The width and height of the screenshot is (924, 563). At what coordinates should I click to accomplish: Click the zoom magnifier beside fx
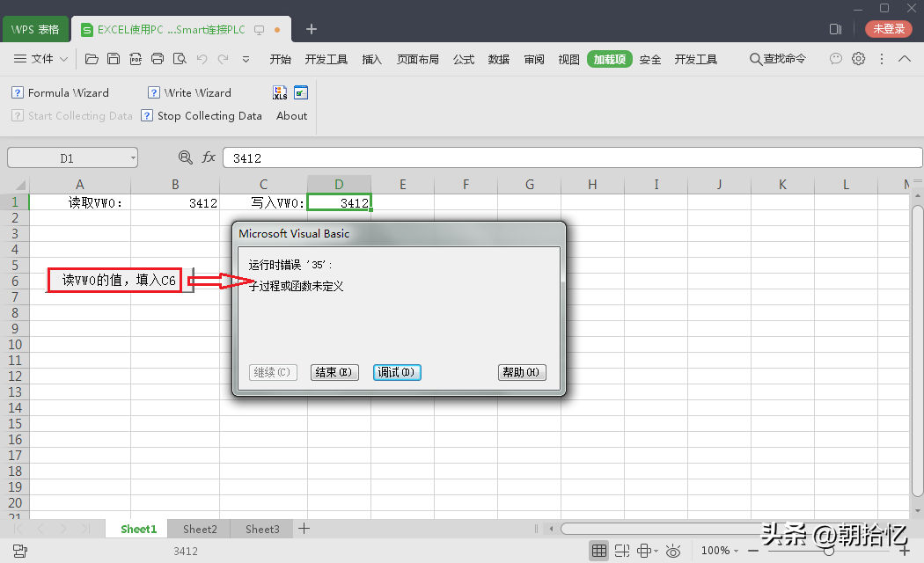(186, 157)
